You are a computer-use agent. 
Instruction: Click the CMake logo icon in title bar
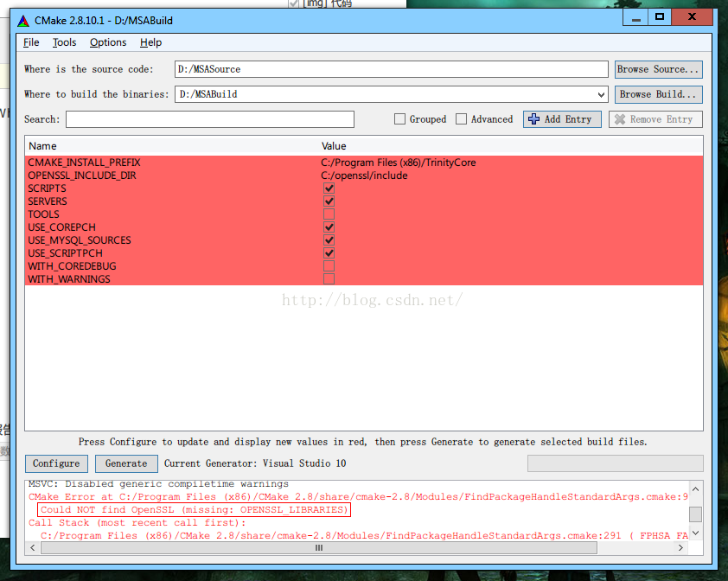(23, 21)
